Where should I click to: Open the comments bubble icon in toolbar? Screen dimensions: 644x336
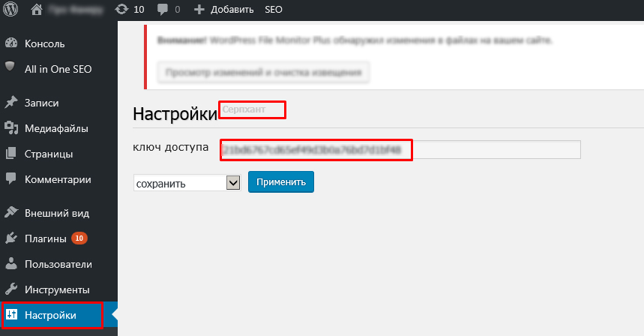(163, 10)
